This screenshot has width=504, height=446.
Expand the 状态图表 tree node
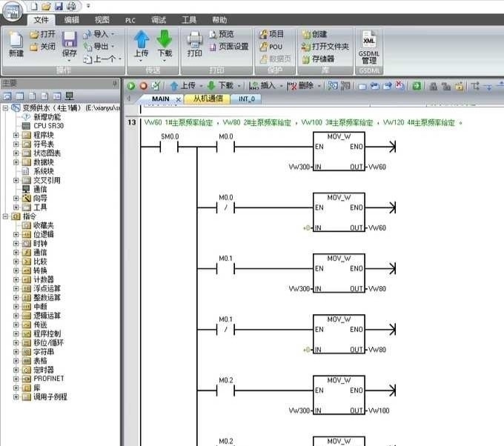[16, 153]
